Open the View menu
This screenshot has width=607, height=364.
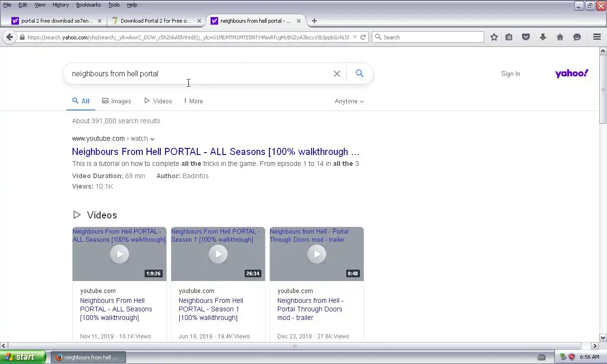pos(40,5)
